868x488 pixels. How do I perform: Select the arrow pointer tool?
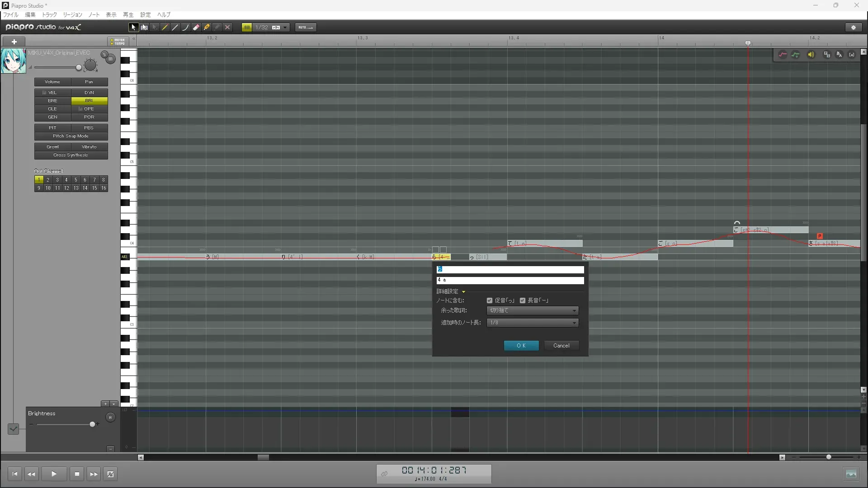tap(133, 28)
